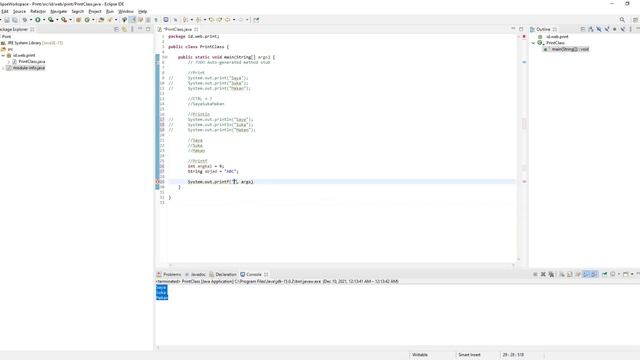This screenshot has width=640, height=360.
Task: Click the error marker on line 29 gutter
Action: point(158,182)
